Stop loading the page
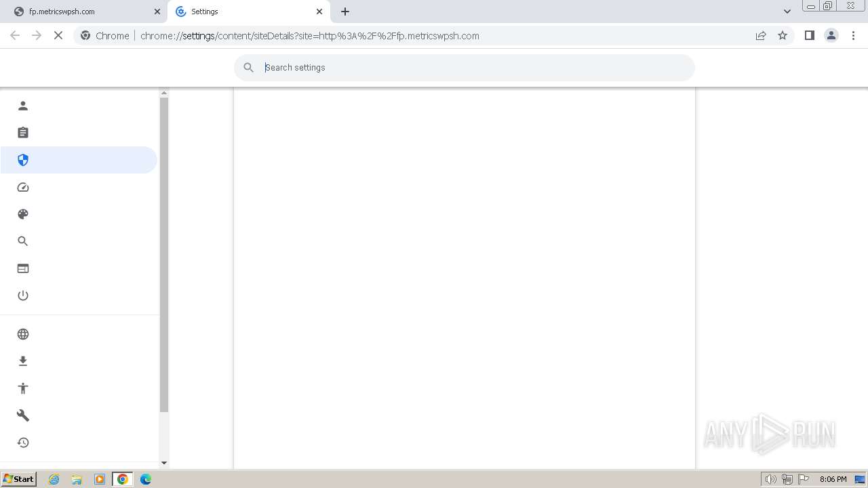The width and height of the screenshot is (868, 488). pyautogui.click(x=58, y=36)
